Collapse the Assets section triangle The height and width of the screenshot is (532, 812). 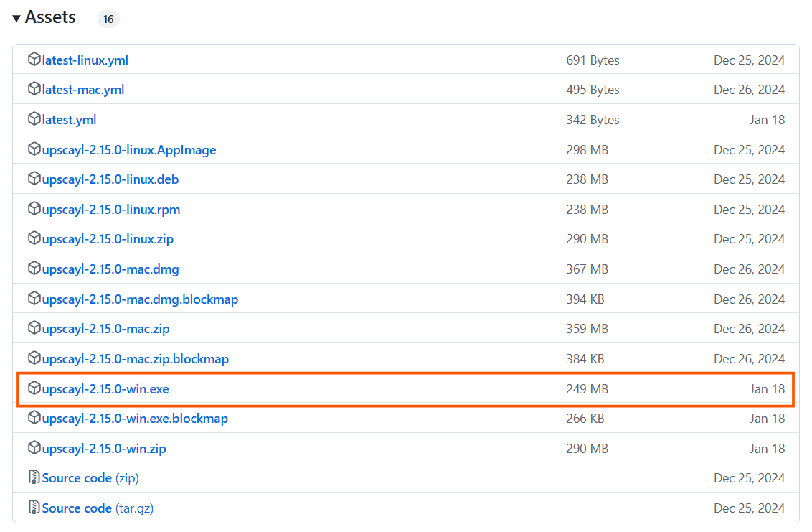pyautogui.click(x=16, y=19)
